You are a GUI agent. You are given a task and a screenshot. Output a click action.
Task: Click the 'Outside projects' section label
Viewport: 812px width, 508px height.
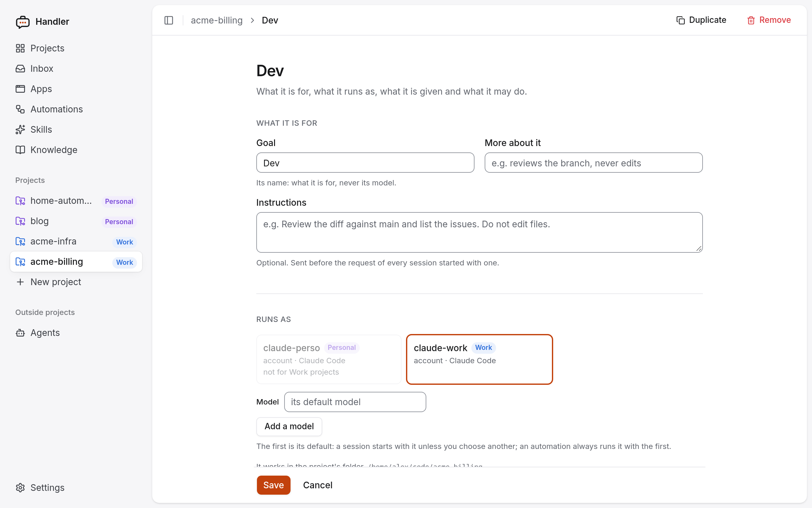(45, 312)
